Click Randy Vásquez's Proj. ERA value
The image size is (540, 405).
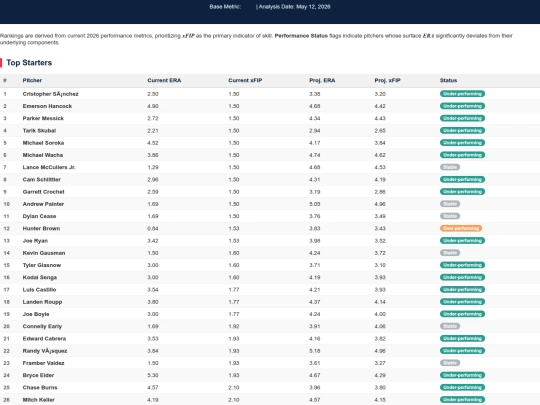314,351
